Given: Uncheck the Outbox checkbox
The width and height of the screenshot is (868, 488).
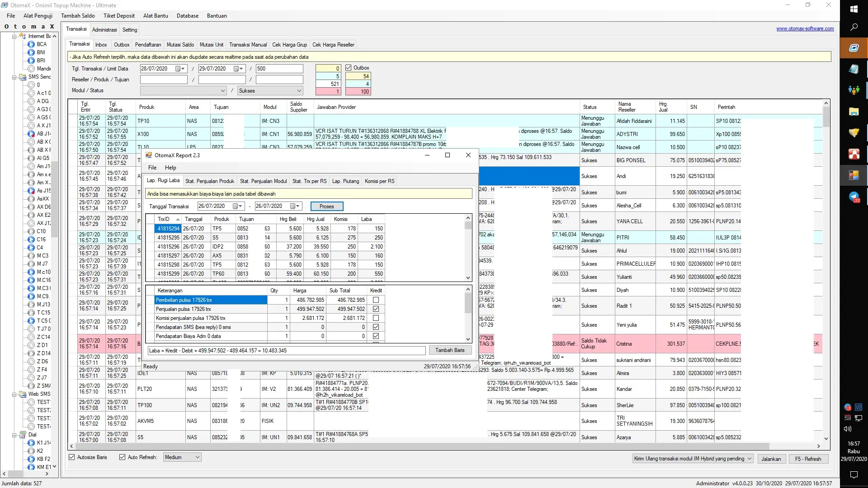Looking at the screenshot, I should [x=349, y=67].
